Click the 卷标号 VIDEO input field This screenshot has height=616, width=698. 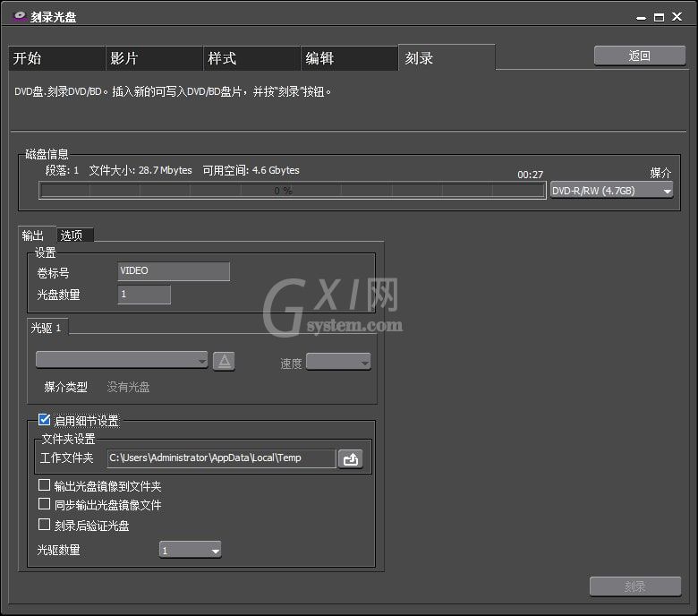click(x=174, y=270)
